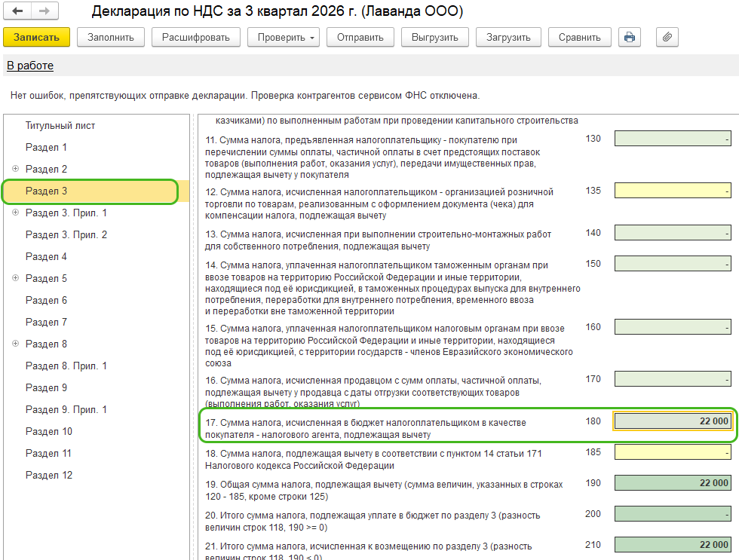Select Раздел 6 in the tree
Screen dimensions: 739x560
click(x=46, y=300)
